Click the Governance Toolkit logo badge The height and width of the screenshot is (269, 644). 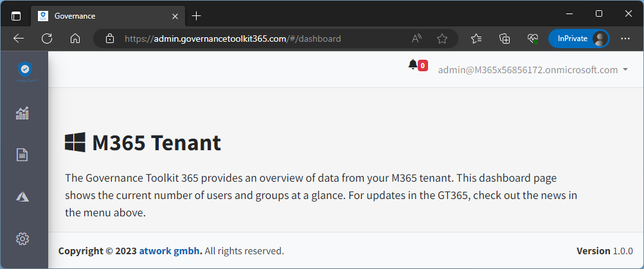pos(24,69)
